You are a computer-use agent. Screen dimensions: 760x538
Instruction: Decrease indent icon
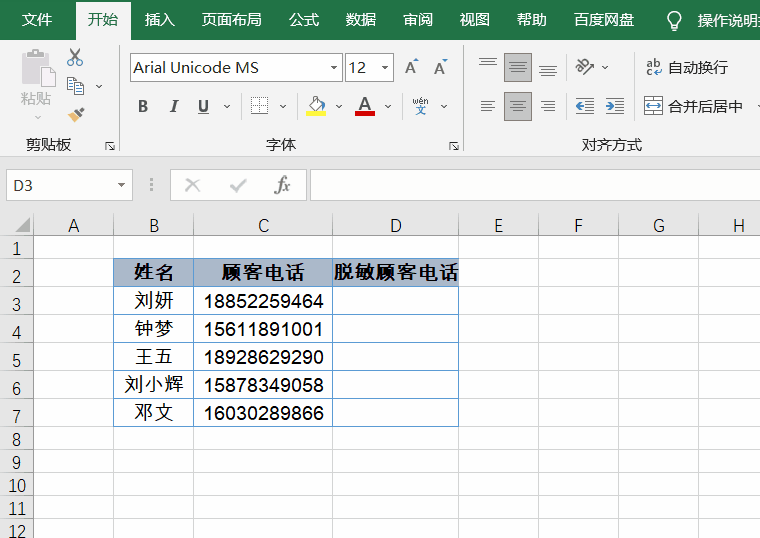coord(585,106)
